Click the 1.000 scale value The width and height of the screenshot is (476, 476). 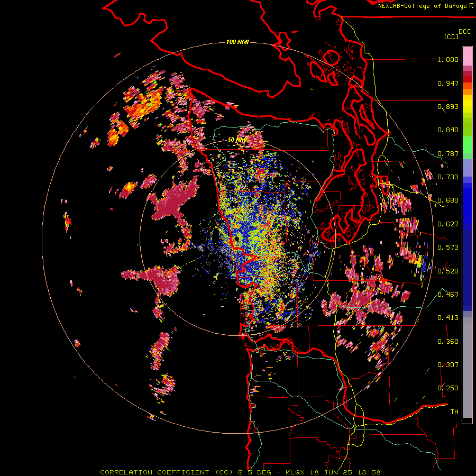pyautogui.click(x=448, y=59)
